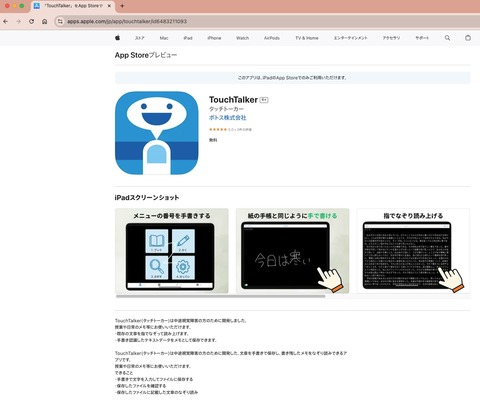Click the タッチトーカー subtitle text
Image resolution: width=480 pixels, height=401 pixels.
click(226, 109)
